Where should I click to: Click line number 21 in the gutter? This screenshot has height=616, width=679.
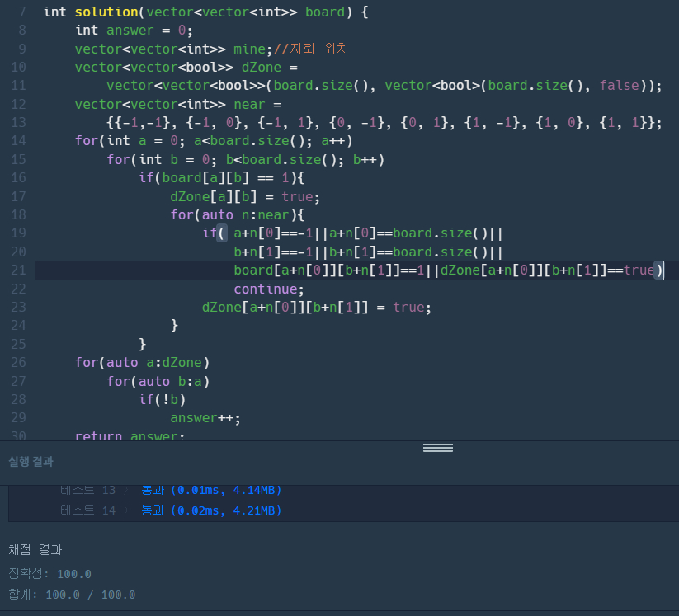tap(19, 270)
